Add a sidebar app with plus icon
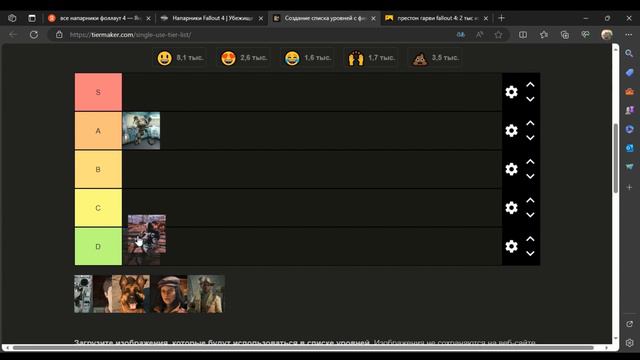 (629, 187)
